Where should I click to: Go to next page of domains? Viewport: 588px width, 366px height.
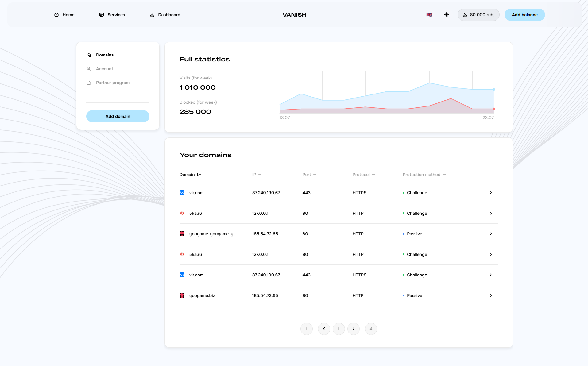(x=353, y=329)
